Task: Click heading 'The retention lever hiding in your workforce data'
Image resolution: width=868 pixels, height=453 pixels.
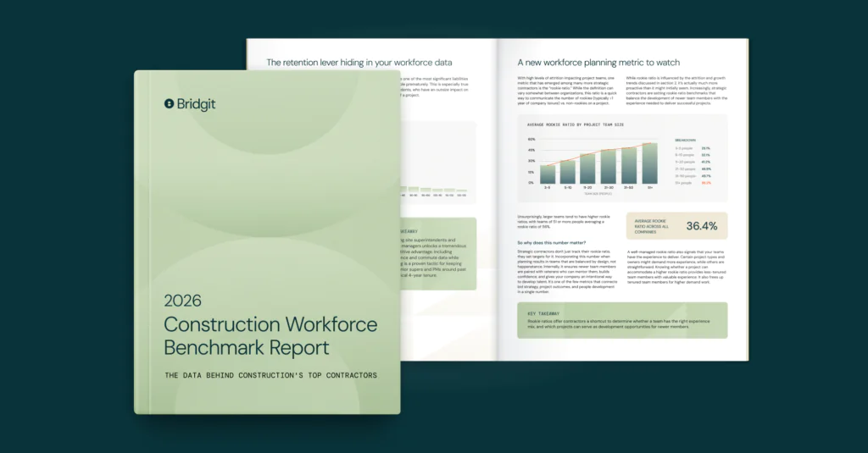Action: (x=359, y=63)
